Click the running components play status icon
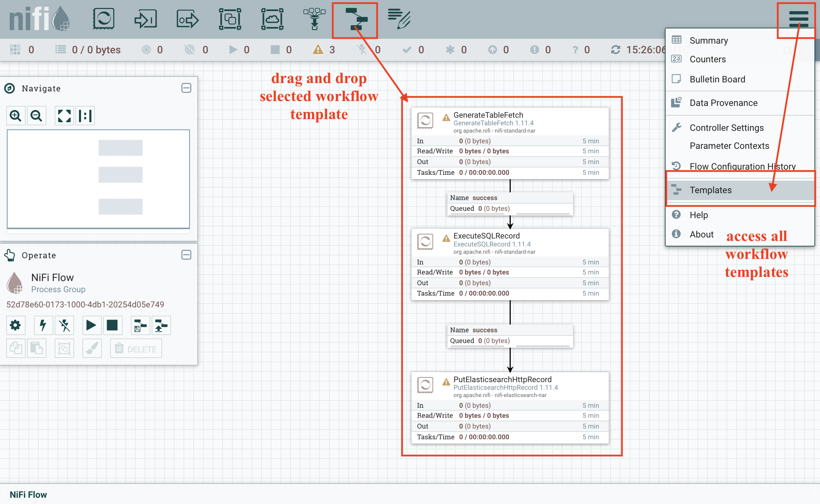The height and width of the screenshot is (504, 820). 233,50
